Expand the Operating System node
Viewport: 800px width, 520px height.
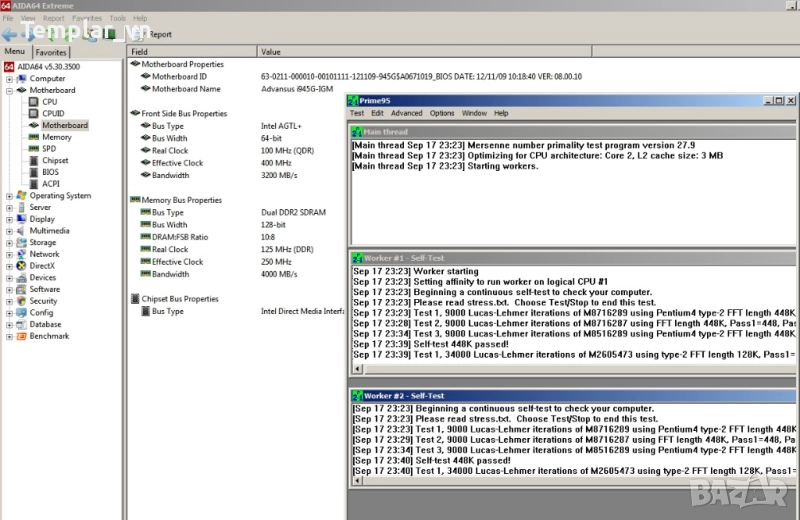(10, 196)
